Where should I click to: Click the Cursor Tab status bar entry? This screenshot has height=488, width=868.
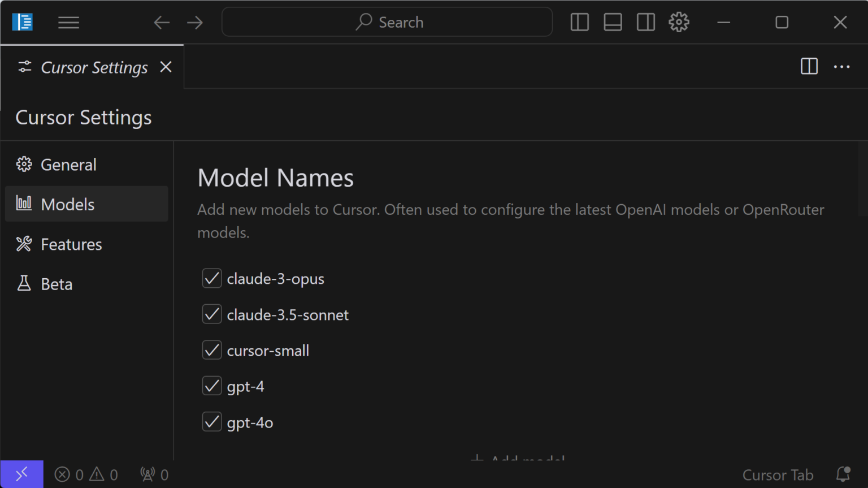coord(778,475)
